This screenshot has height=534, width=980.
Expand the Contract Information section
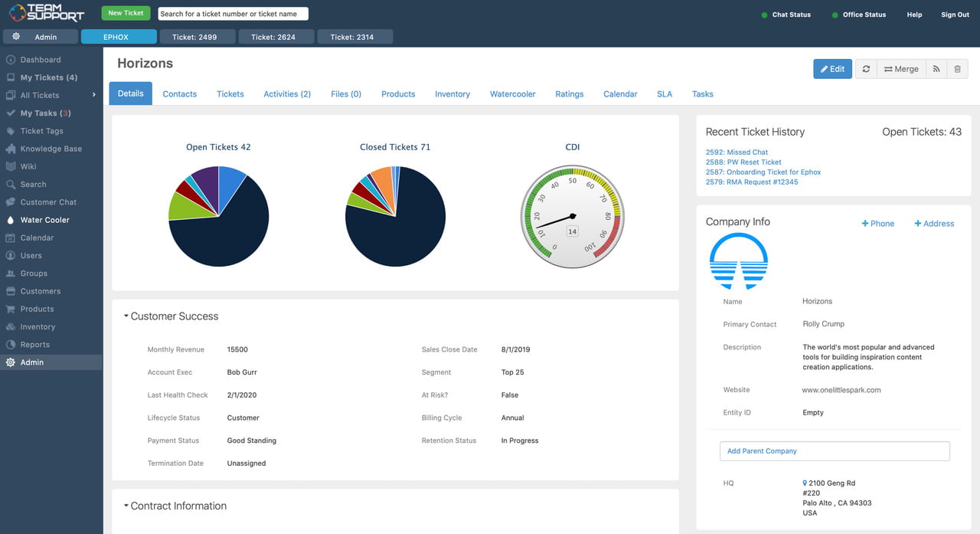(x=126, y=506)
